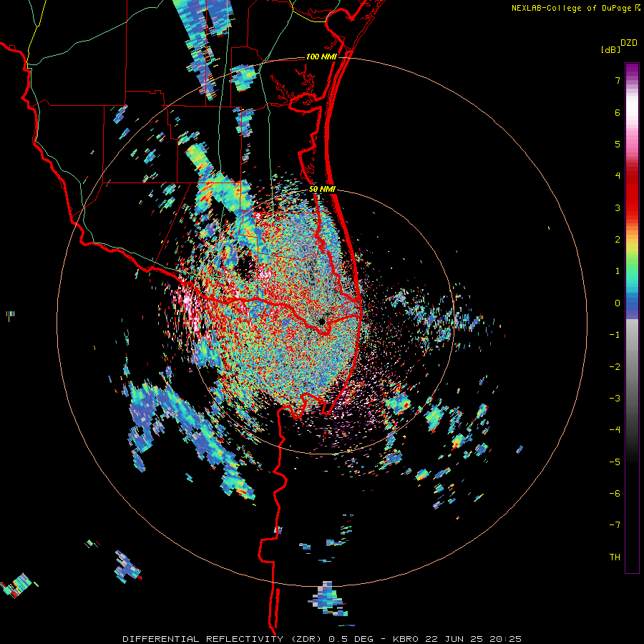Click the Differential Reflectivity caption at the bottom
Image resolution: width=644 pixels, height=644 pixels.
coord(322,639)
